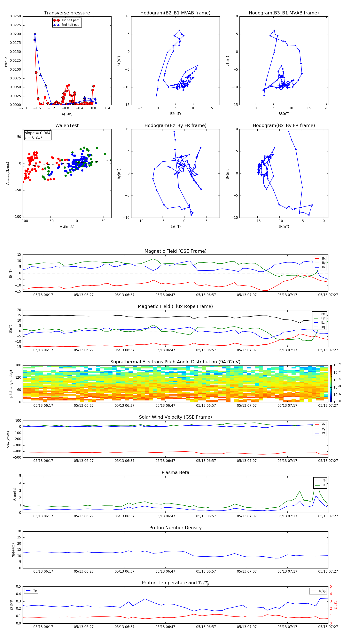Select the 'Tp' legend entry

coord(31,591)
